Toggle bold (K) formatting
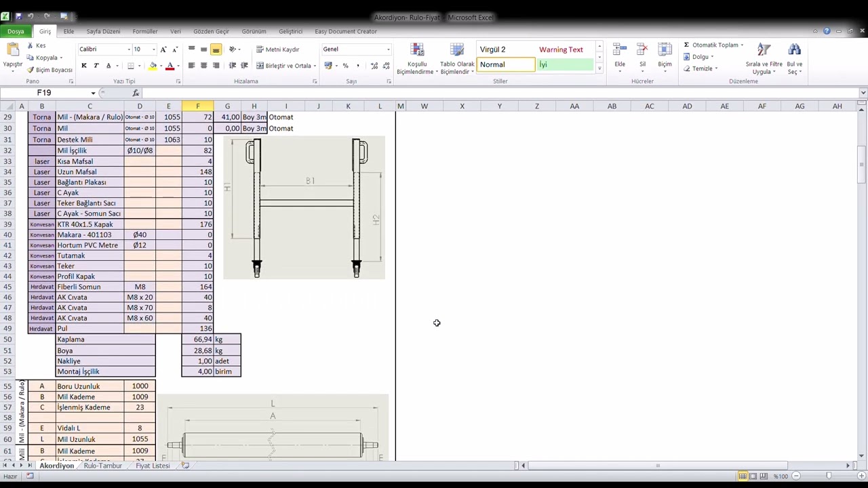 (84, 66)
